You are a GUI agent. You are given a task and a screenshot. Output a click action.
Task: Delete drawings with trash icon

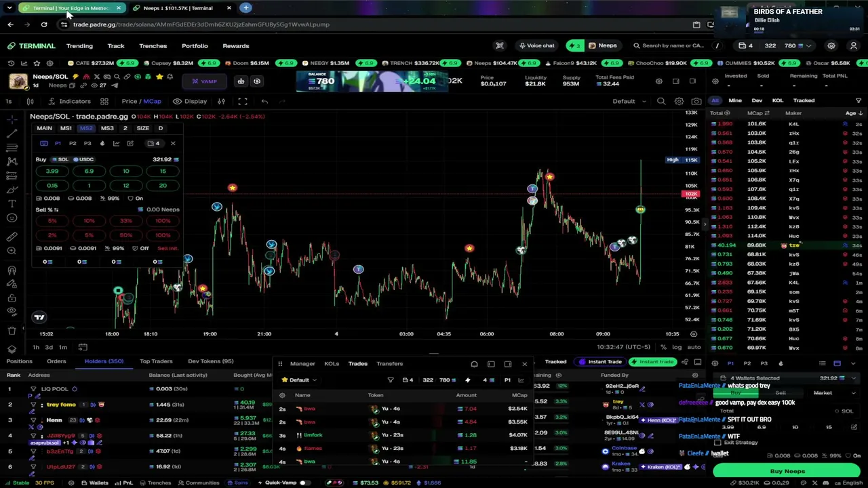12,331
